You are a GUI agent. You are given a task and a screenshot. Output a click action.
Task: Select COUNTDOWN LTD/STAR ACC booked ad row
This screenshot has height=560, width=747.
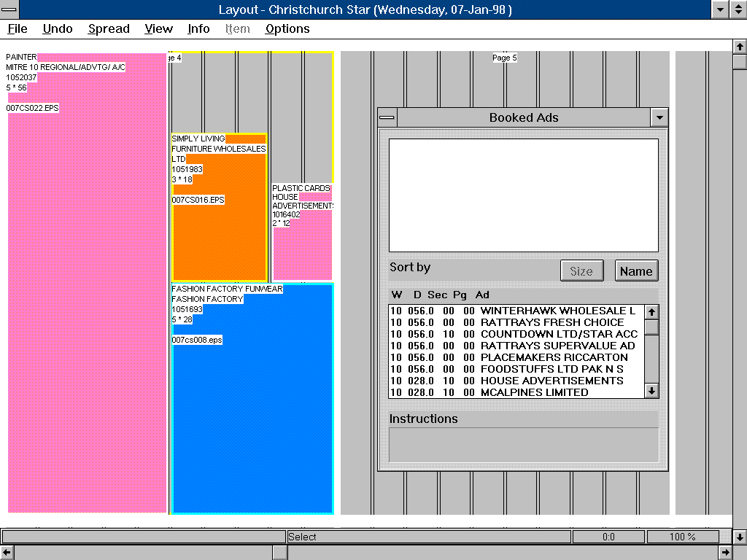(x=516, y=334)
